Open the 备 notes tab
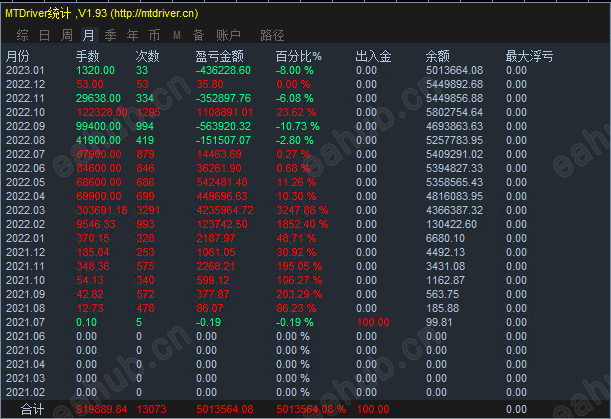 (x=198, y=35)
